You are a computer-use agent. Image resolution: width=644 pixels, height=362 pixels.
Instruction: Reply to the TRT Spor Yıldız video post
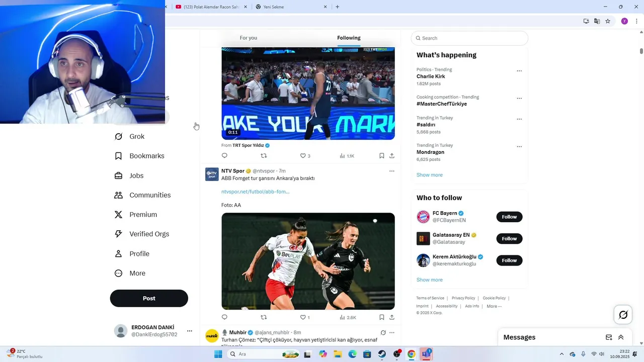click(x=224, y=156)
